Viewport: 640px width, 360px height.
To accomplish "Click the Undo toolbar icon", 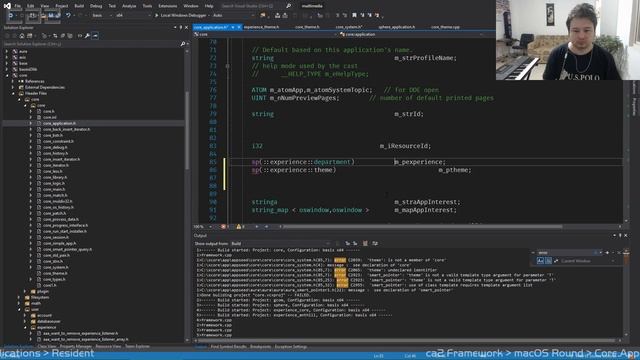I will pos(68,16).
